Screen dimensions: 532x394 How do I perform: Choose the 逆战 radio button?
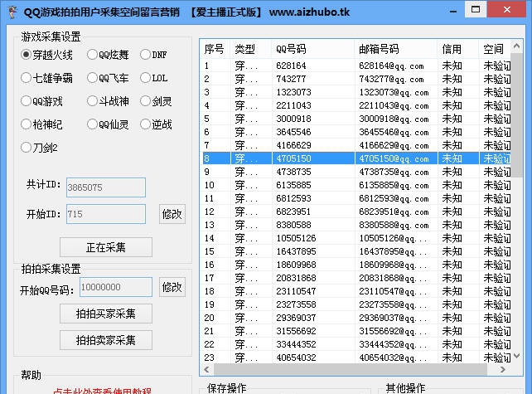pos(156,124)
